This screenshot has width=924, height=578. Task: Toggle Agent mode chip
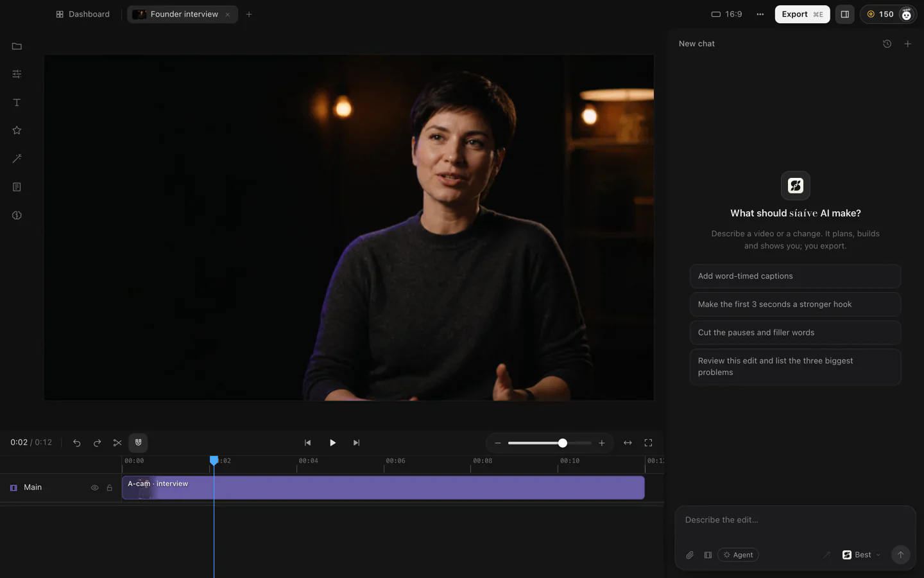click(738, 555)
